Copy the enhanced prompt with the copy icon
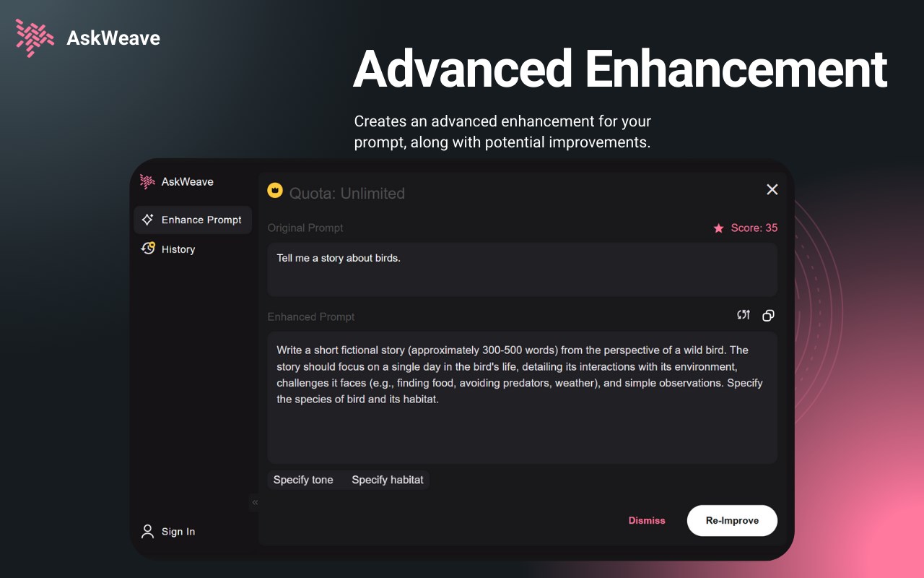This screenshot has width=924, height=578. pyautogui.click(x=769, y=316)
